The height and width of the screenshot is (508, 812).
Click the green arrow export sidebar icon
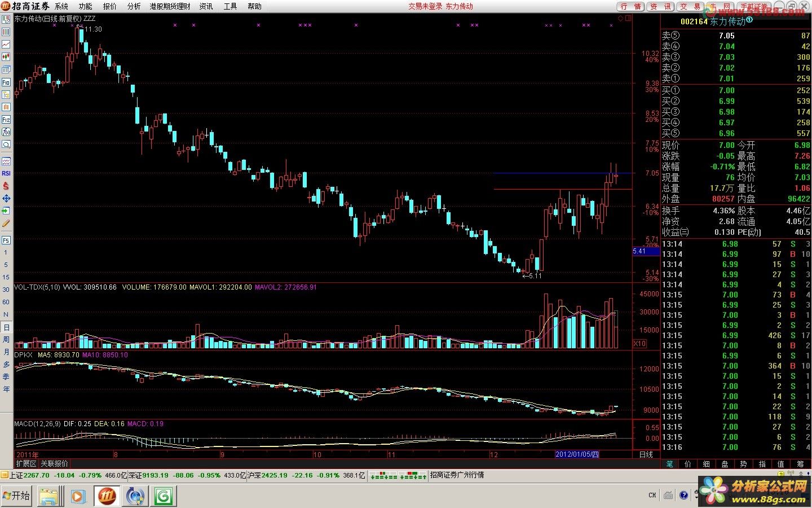(x=6, y=211)
